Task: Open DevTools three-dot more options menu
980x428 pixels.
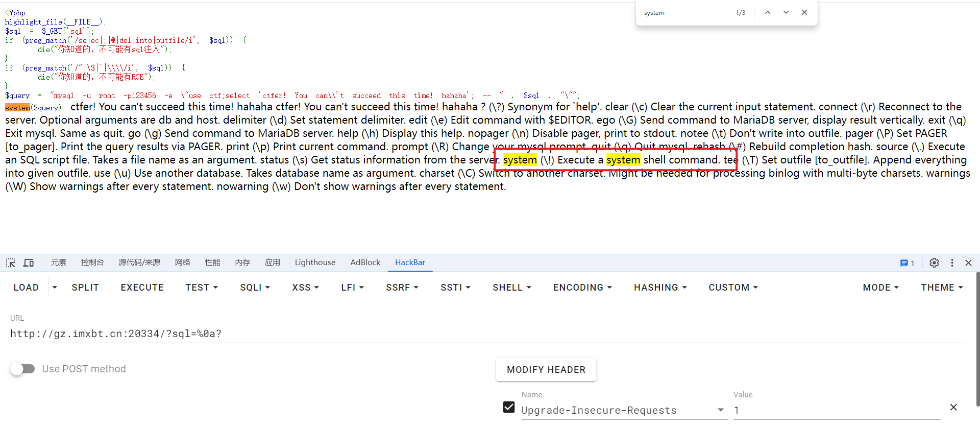Action: 952,263
